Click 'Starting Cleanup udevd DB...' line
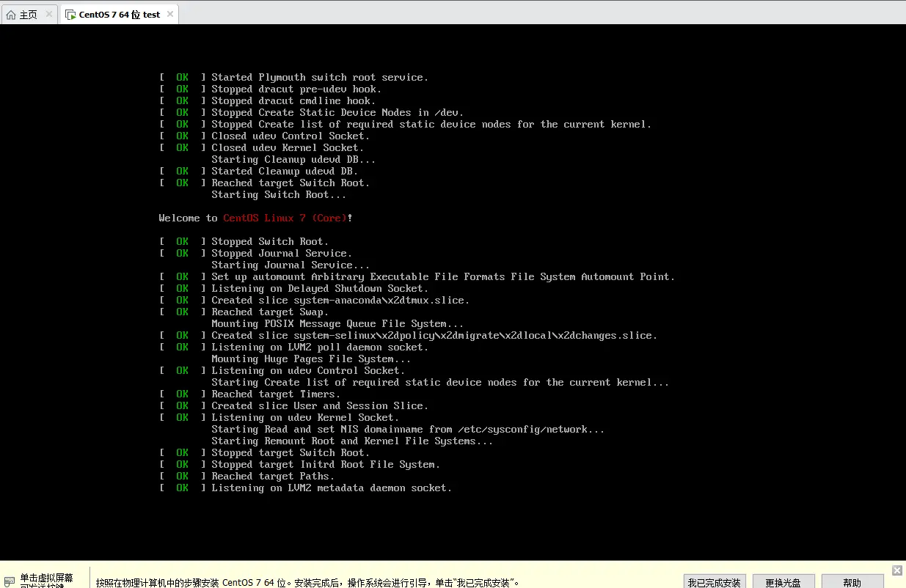Image resolution: width=906 pixels, height=588 pixels. 293,159
